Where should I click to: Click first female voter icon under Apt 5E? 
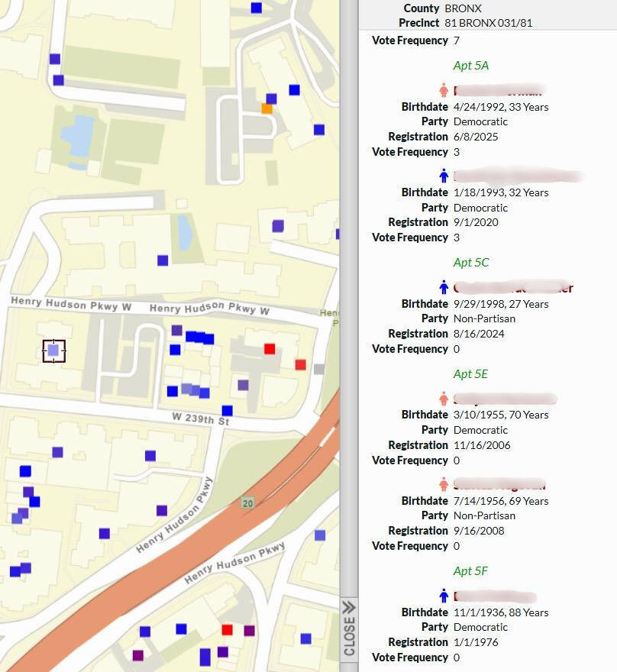pos(444,399)
